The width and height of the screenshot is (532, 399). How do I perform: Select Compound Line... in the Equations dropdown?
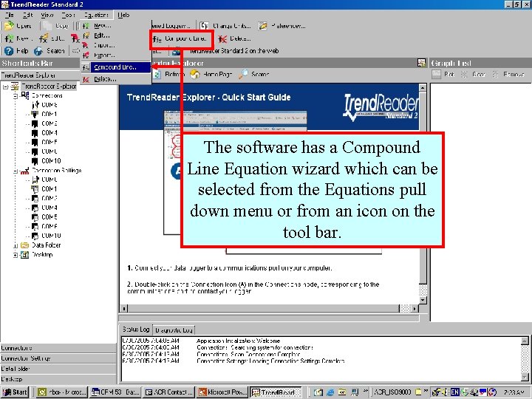115,67
